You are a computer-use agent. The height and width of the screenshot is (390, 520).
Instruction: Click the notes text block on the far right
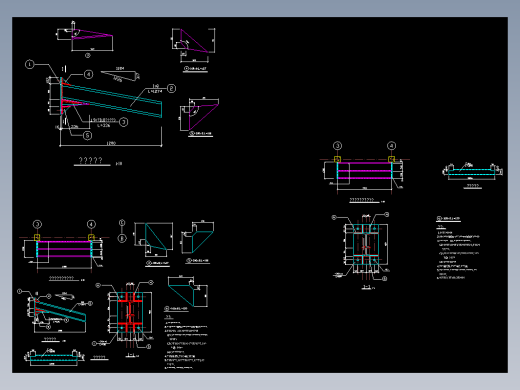[x=458, y=252]
